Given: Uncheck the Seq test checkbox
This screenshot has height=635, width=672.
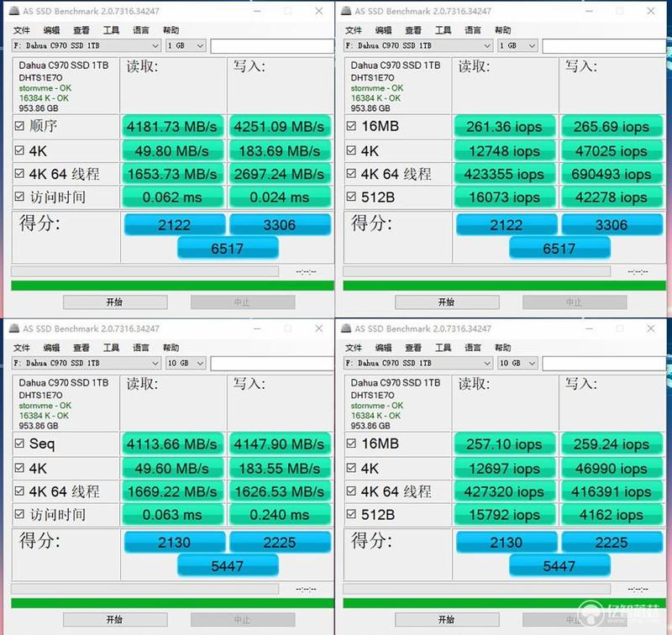Looking at the screenshot, I should coord(19,443).
